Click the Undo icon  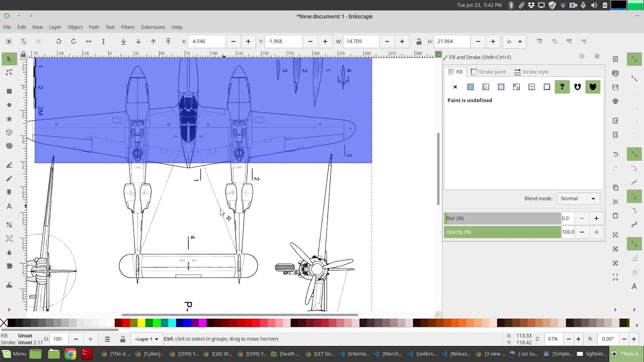tap(615, 154)
